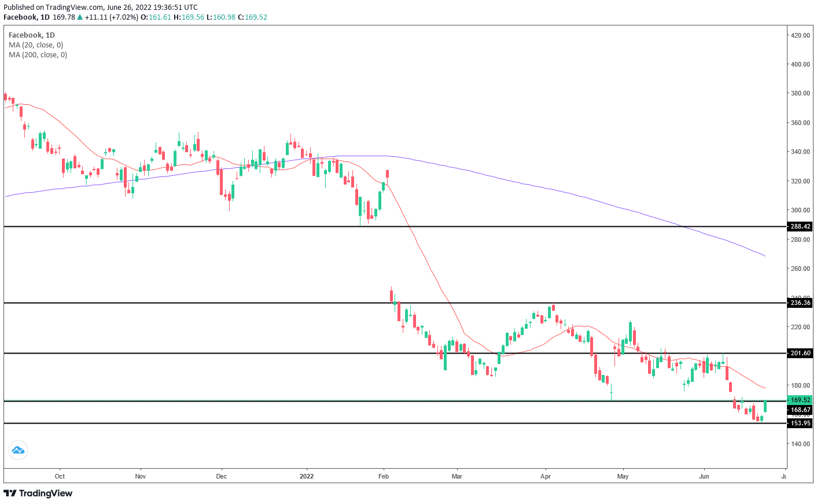Click the 300.00 price axis label

point(801,210)
